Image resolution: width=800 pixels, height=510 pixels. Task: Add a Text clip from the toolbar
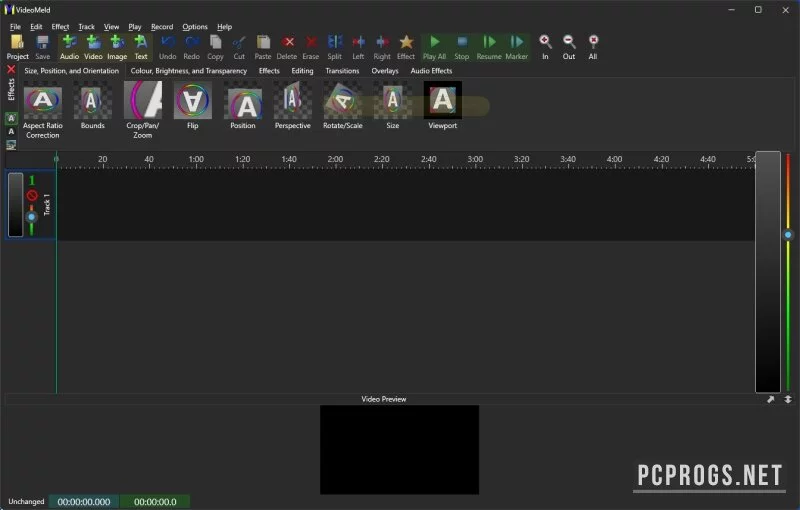pos(141,47)
